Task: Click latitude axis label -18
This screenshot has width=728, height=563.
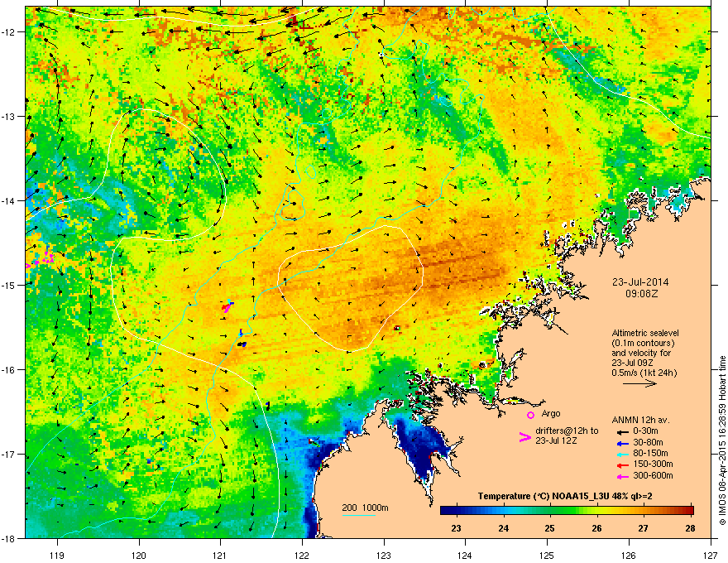Action: tap(8, 538)
